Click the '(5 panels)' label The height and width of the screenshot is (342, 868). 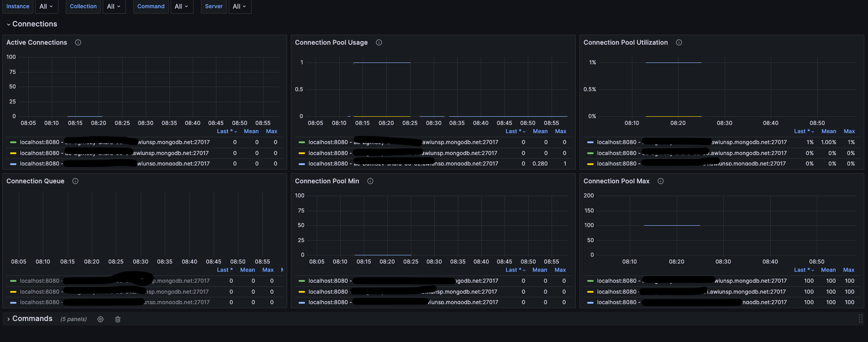[74, 319]
